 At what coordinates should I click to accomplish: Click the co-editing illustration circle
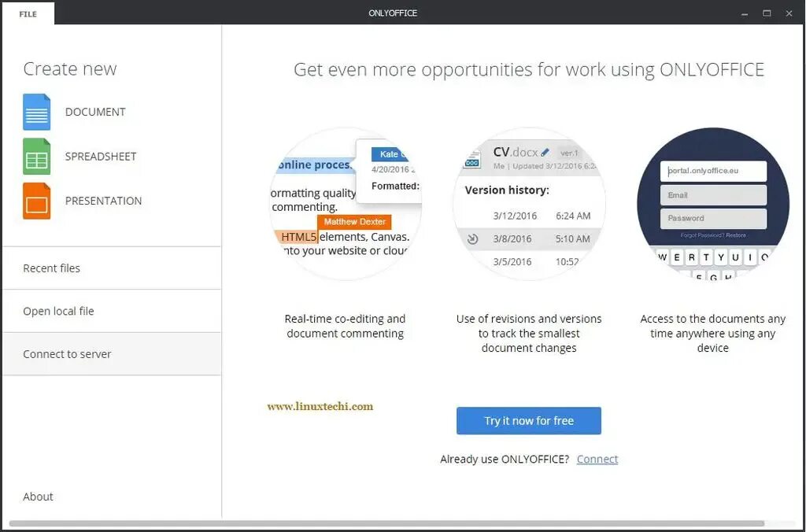coord(346,204)
